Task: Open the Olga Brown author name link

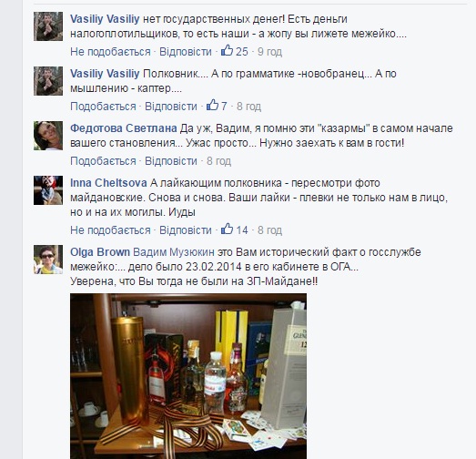Action: pos(100,252)
